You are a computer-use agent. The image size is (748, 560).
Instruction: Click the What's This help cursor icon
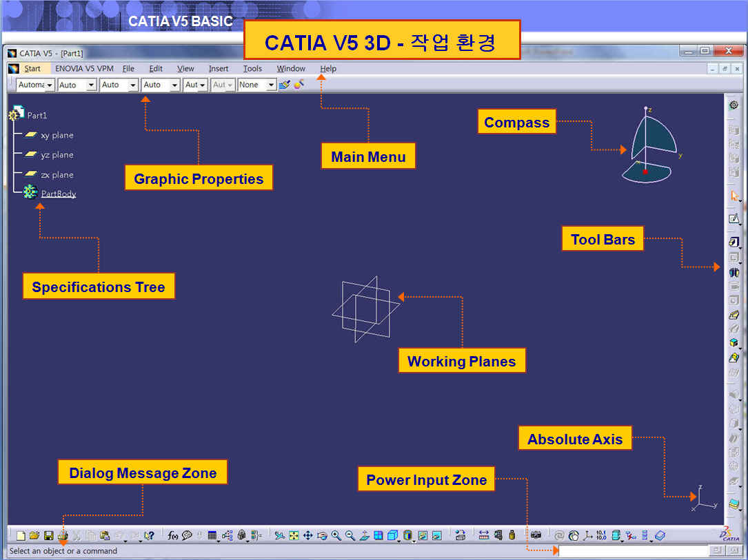149,535
